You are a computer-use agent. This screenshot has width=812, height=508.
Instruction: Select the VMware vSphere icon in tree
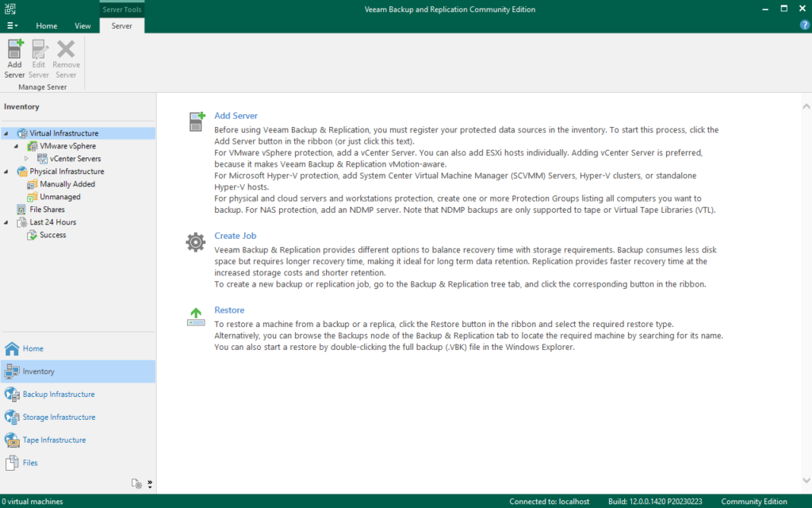[x=32, y=146]
